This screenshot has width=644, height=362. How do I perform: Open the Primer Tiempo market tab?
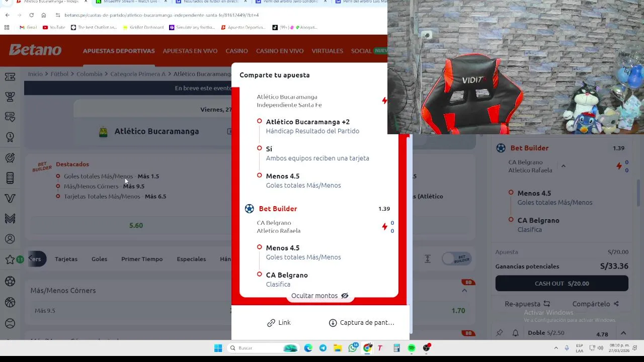[x=142, y=259]
